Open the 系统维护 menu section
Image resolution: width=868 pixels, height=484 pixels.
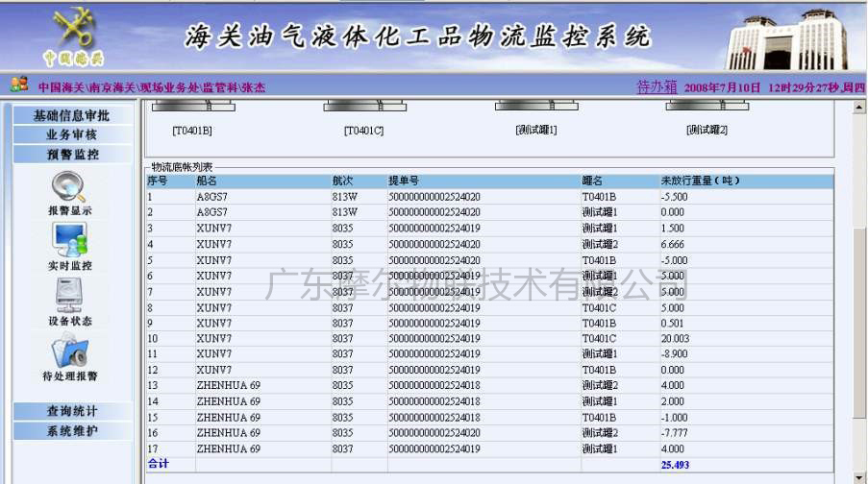pyautogui.click(x=72, y=430)
